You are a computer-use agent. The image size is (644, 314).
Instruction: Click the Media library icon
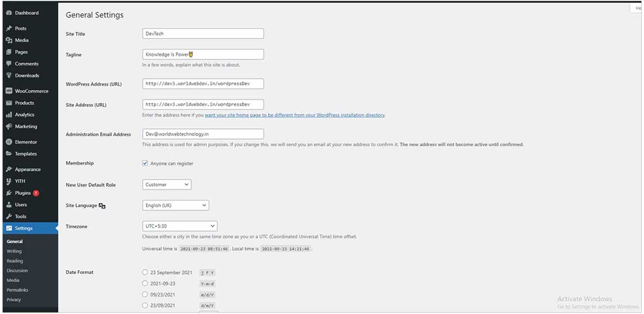click(9, 40)
